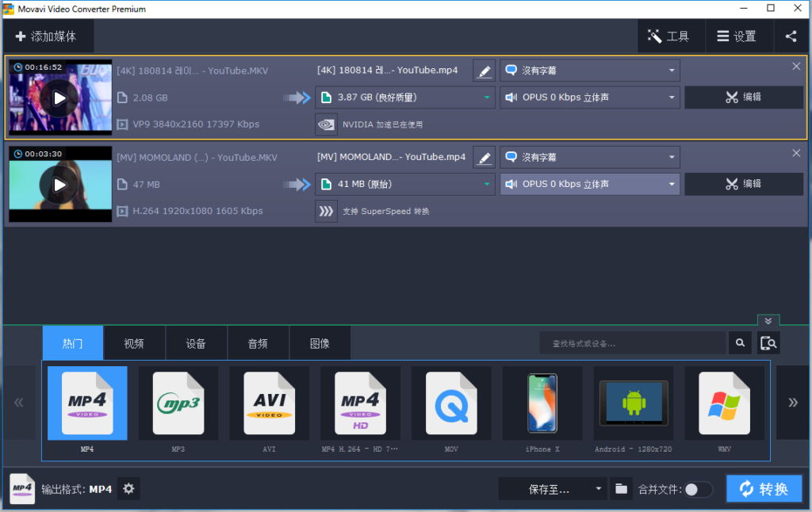Image resolution: width=812 pixels, height=512 pixels.
Task: Click source file name '[MV] MOMOLAND' MKV
Action: click(197, 158)
